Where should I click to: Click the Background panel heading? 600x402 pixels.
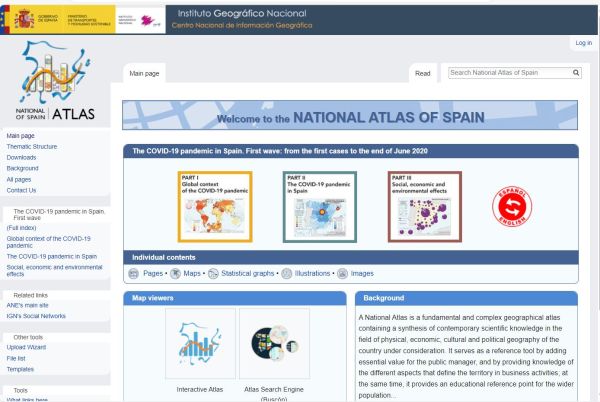tap(466, 298)
